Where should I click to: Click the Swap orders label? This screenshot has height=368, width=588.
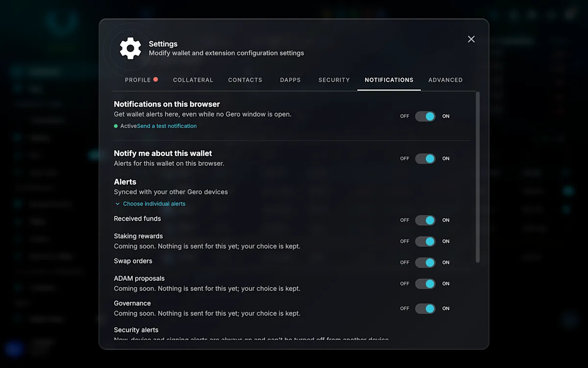click(133, 261)
